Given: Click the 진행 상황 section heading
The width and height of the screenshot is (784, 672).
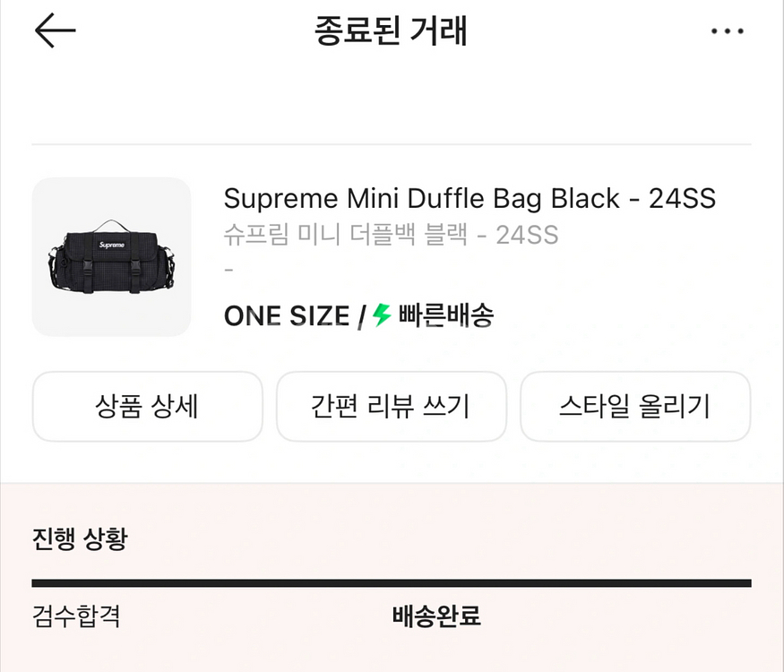Looking at the screenshot, I should coord(80,539).
